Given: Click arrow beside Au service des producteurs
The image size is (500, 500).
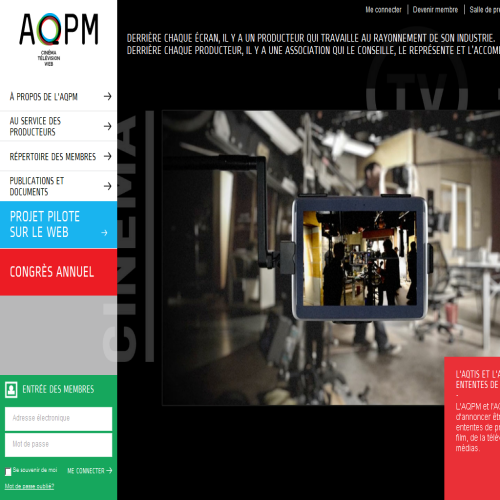Looking at the screenshot, I should coord(107,126).
